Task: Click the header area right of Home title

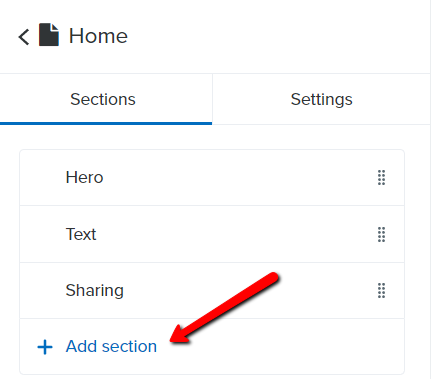Action: [x=277, y=36]
